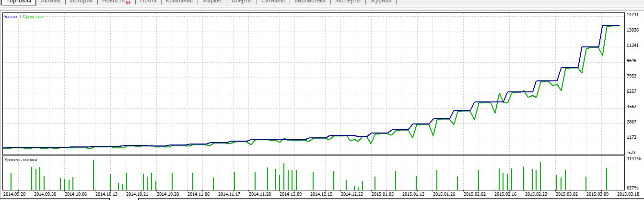The height and width of the screenshot is (200, 644).
Task: Click the 2014.11.06 date label
Action: tap(198, 194)
